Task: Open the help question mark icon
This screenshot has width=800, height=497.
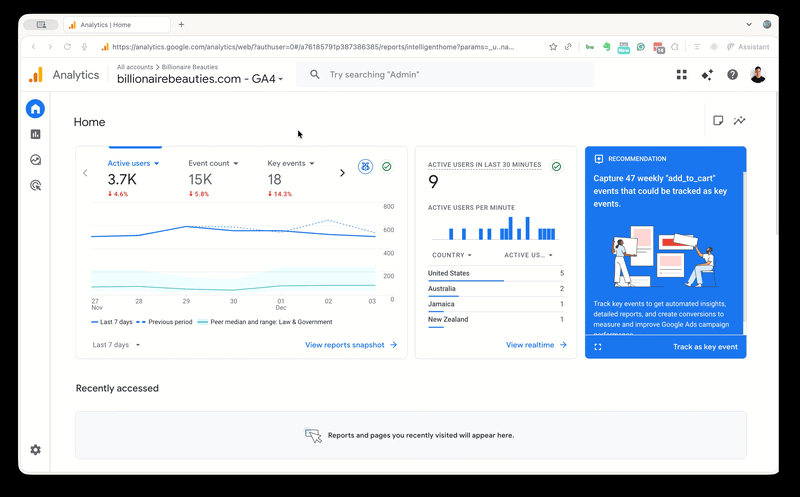Action: [732, 75]
